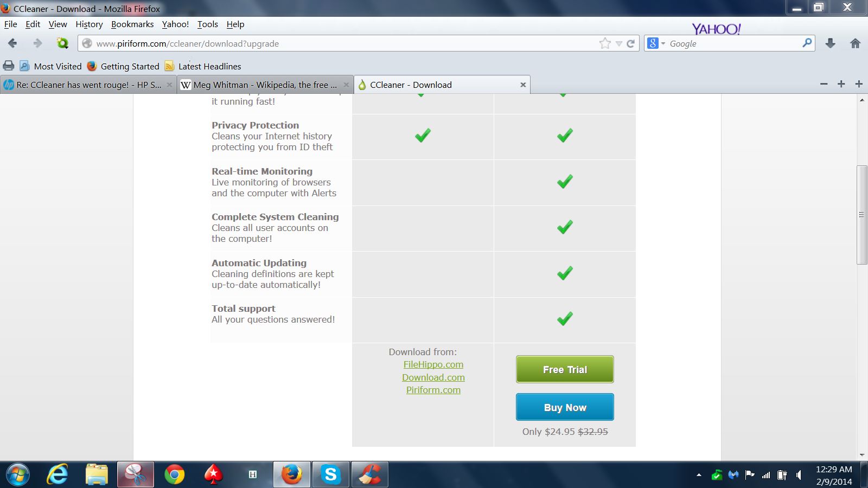Click the search magnifier icon
This screenshot has width=868, height=488.
[x=807, y=43]
